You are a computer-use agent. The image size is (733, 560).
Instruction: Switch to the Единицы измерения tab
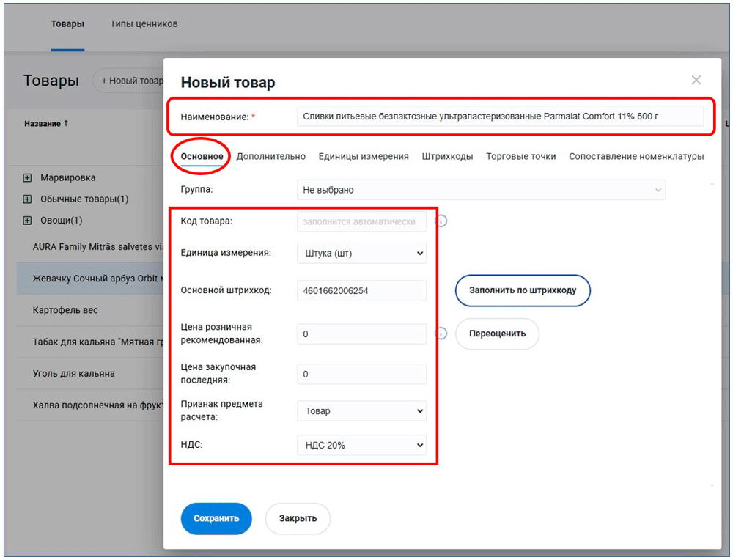364,157
